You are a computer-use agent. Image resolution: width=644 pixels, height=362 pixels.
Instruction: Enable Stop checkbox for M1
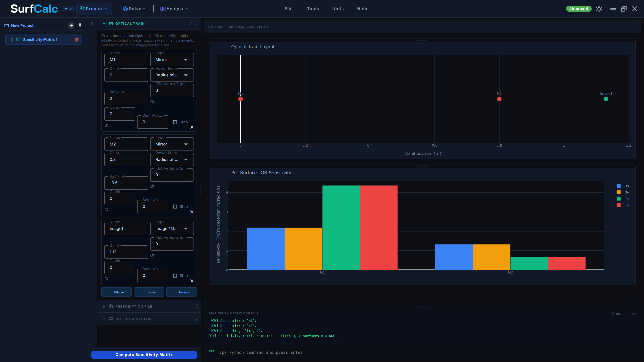(175, 122)
